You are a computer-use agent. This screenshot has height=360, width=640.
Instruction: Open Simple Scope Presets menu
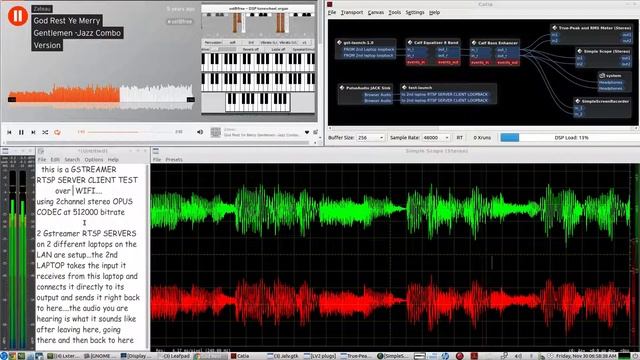click(x=174, y=160)
